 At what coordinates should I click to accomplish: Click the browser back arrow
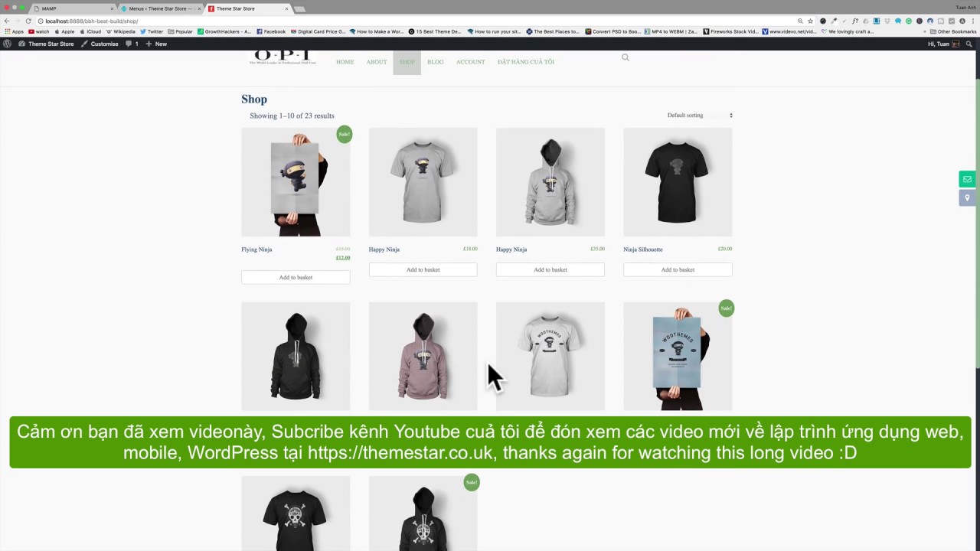[7, 21]
